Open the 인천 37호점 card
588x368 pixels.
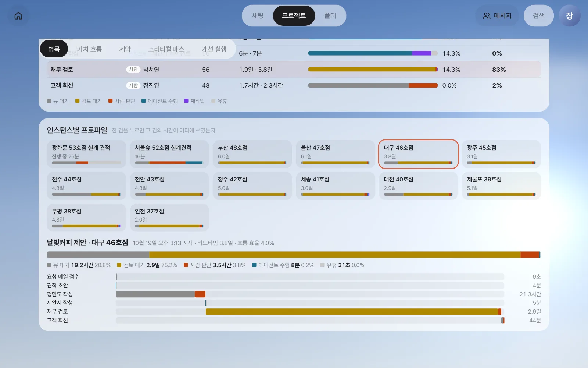(x=169, y=218)
